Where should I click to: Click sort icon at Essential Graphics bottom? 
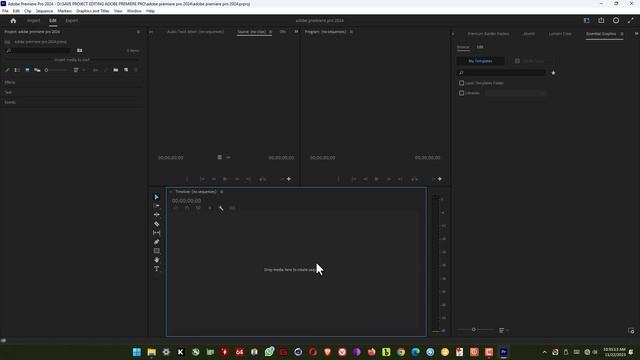click(501, 330)
